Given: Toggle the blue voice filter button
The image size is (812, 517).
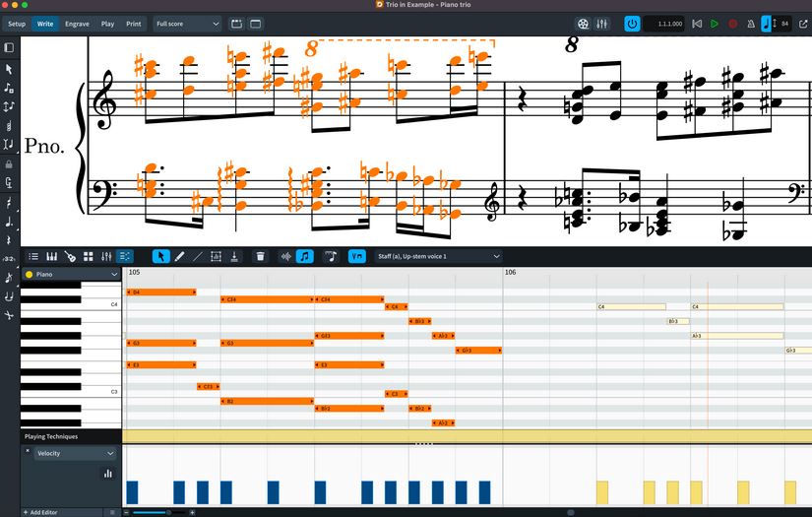Looking at the screenshot, I should [357, 256].
